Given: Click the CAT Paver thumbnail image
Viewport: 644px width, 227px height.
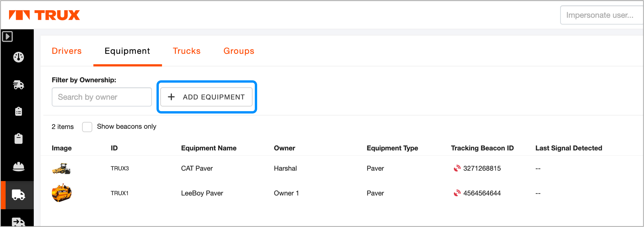Looking at the screenshot, I should pyautogui.click(x=61, y=169).
